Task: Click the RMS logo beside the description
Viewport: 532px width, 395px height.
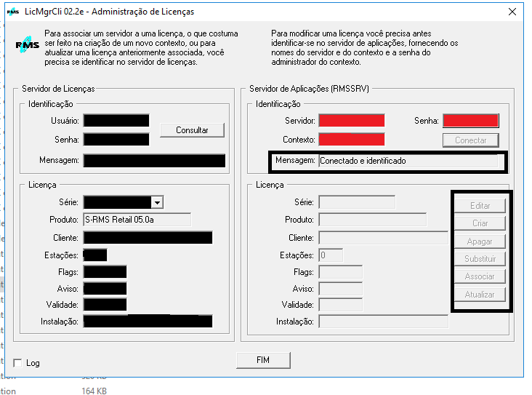Action: (27, 44)
